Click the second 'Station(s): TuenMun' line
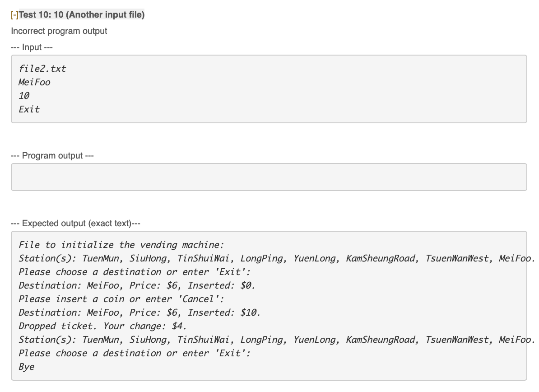 pyautogui.click(x=276, y=340)
